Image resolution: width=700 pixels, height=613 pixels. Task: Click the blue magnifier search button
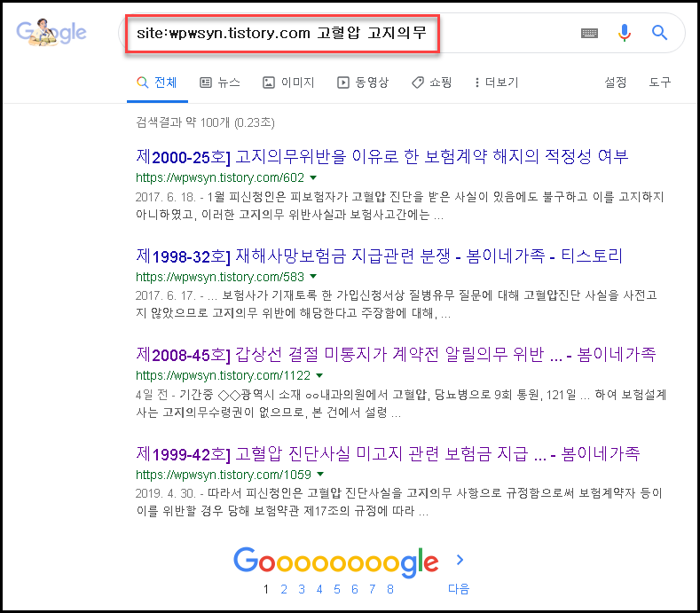pos(659,33)
